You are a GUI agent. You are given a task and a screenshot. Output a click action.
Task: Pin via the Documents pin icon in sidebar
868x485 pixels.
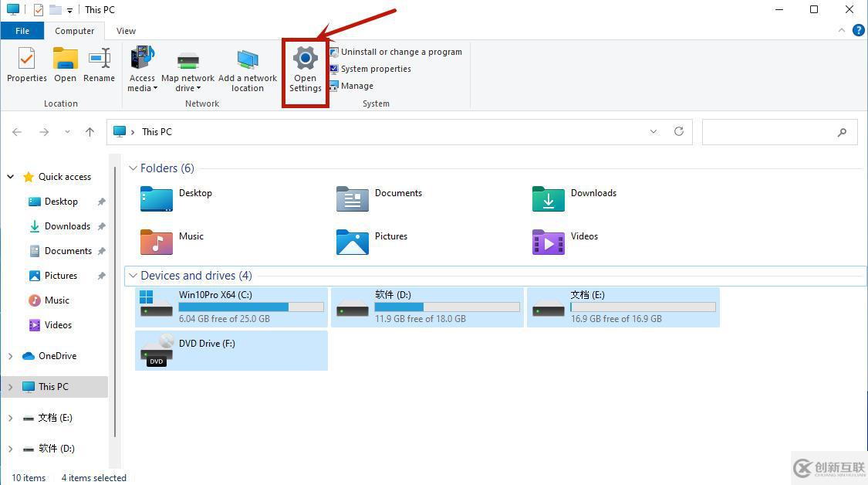(x=101, y=251)
